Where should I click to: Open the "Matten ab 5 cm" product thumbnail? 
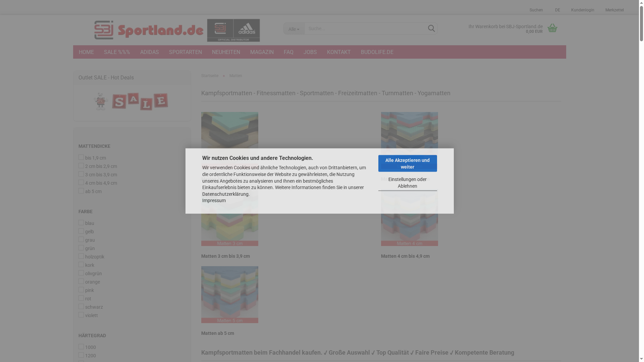click(229, 294)
